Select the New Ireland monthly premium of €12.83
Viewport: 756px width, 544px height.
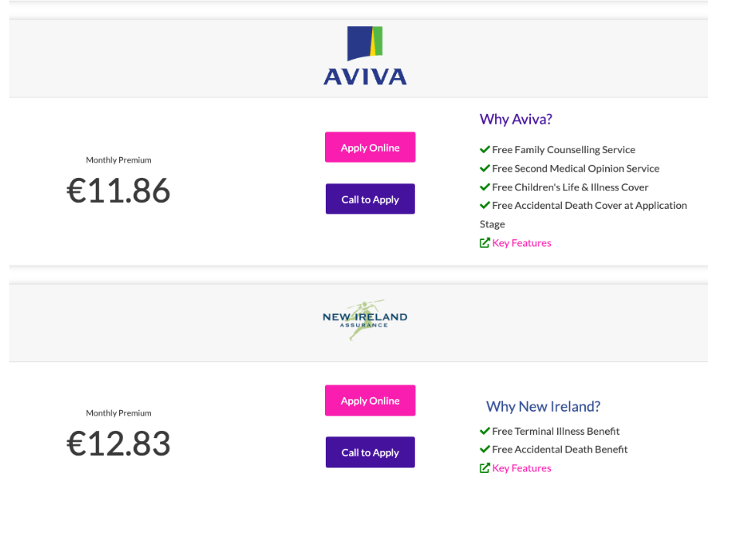(118, 443)
